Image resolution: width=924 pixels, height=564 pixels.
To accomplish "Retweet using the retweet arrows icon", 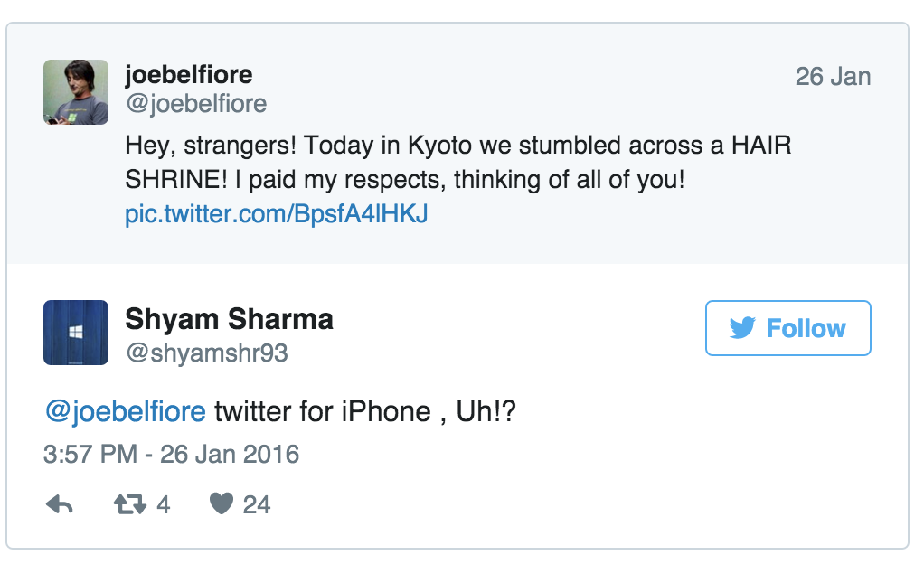I will 130,504.
